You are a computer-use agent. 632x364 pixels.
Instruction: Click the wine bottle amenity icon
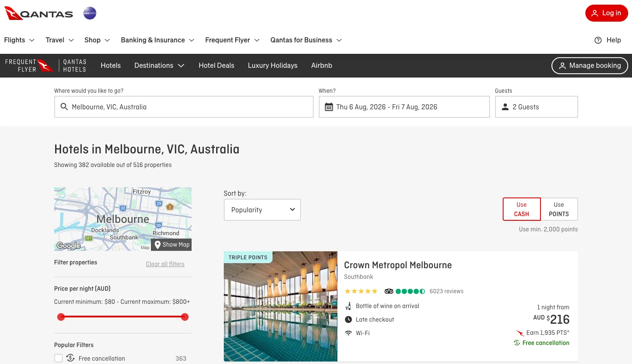tap(348, 306)
